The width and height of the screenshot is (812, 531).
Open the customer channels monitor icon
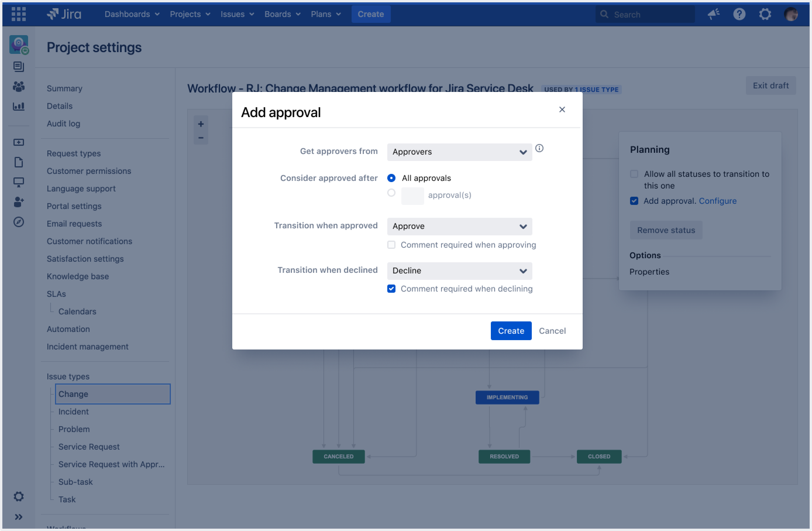(18, 182)
